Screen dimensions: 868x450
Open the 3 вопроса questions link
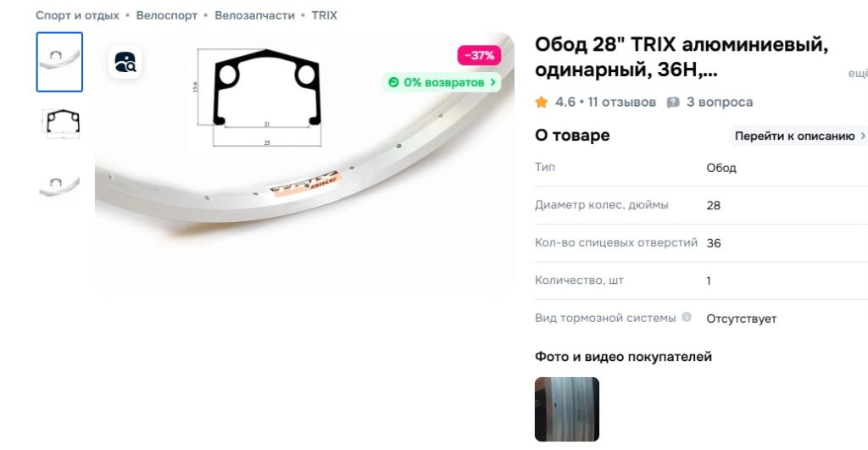[x=720, y=103]
